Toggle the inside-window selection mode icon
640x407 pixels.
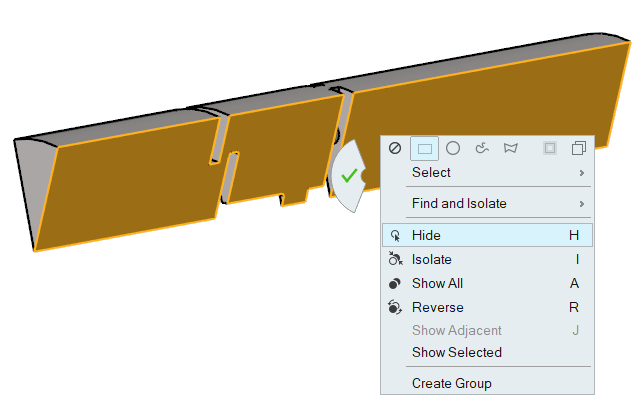click(550, 148)
